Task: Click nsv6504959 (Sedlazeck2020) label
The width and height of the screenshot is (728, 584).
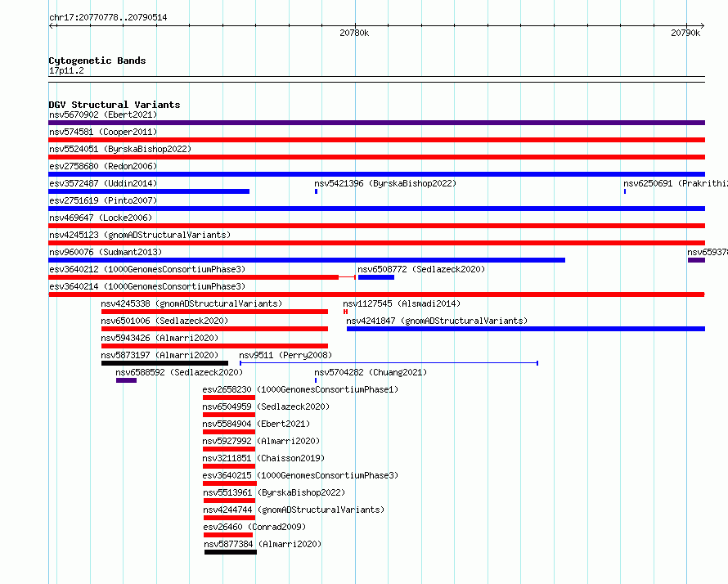Action: coord(266,407)
